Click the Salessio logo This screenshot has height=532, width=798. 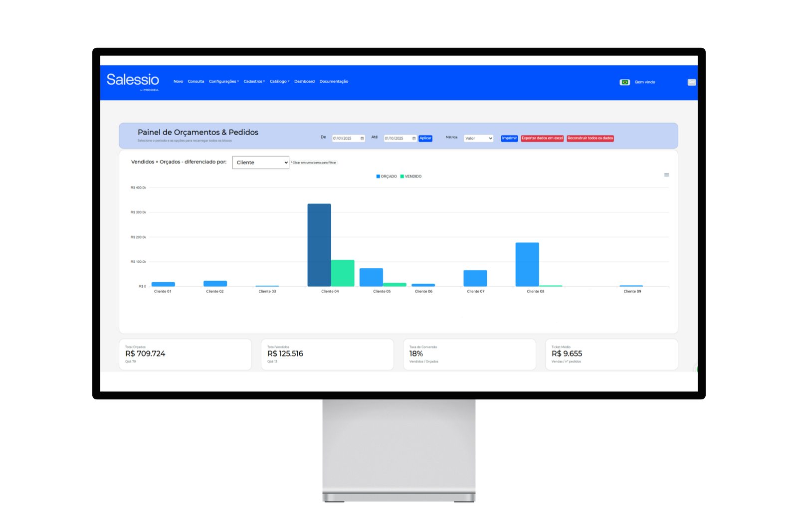pyautogui.click(x=133, y=81)
